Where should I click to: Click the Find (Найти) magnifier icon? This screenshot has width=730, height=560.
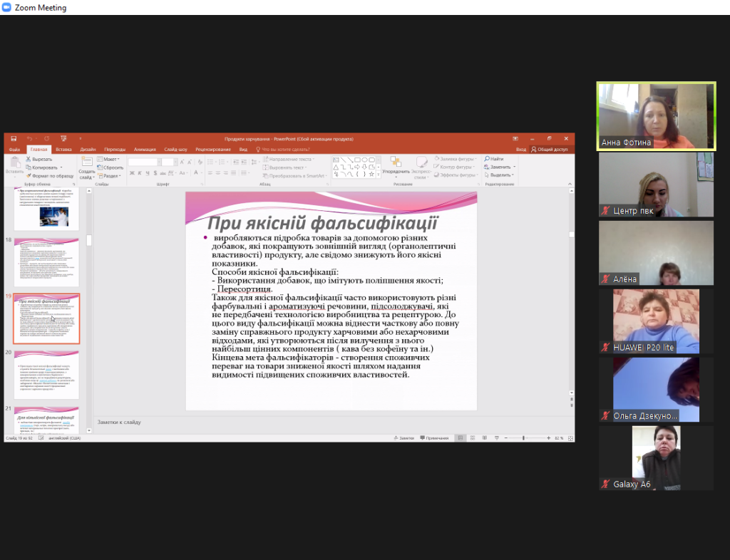click(x=487, y=159)
